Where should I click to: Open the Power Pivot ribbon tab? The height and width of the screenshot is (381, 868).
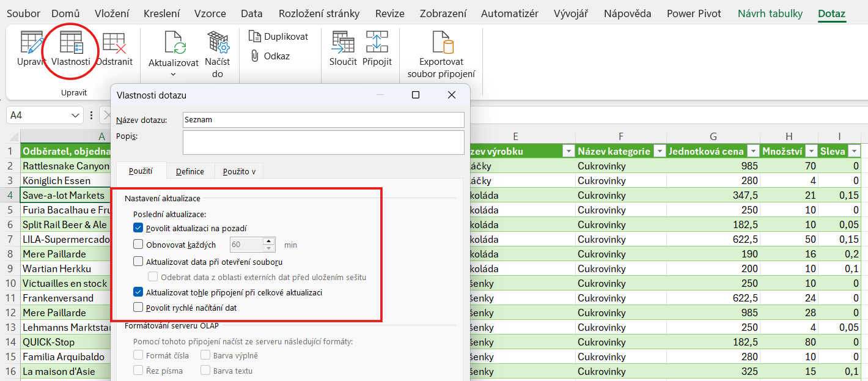click(694, 13)
